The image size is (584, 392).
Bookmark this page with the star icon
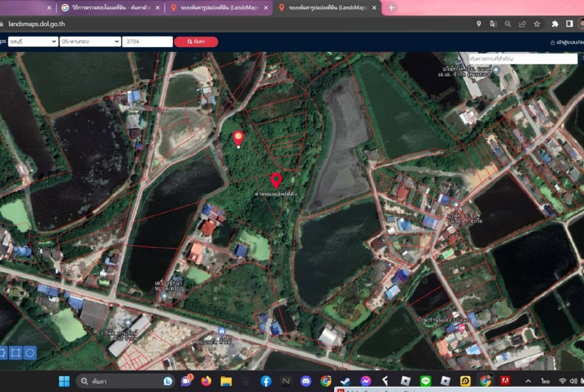[x=537, y=24]
